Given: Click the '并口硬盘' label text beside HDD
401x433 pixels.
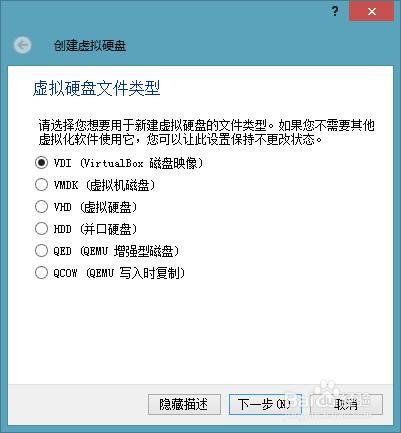Looking at the screenshot, I should tap(108, 229).
